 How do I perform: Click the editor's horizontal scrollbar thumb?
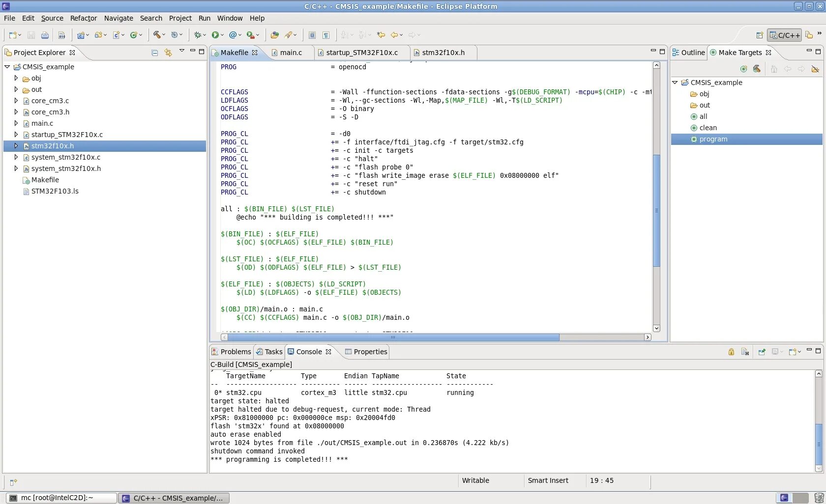coord(393,337)
